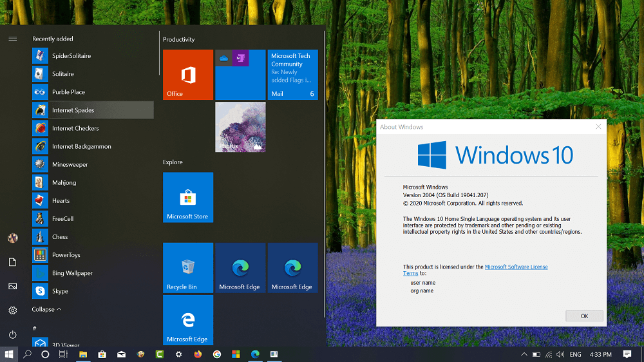This screenshot has height=362, width=644.
Task: Open the clock showing 4:33 PM
Action: (600, 354)
